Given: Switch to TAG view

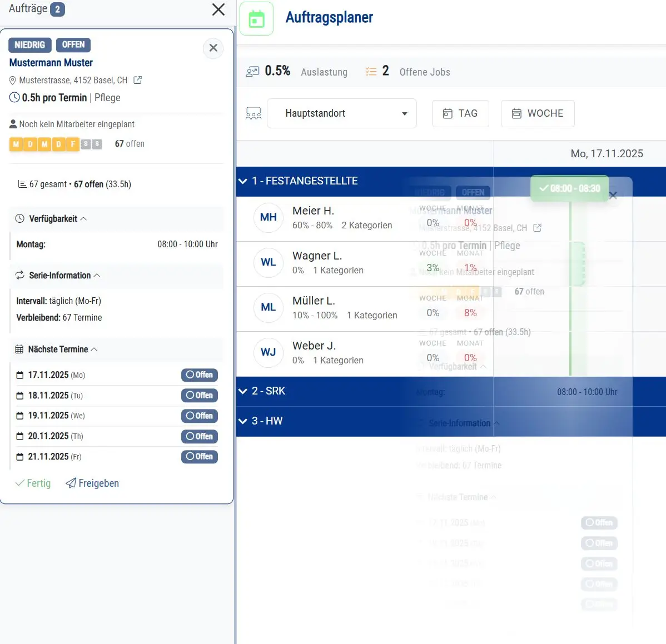Looking at the screenshot, I should [x=460, y=113].
